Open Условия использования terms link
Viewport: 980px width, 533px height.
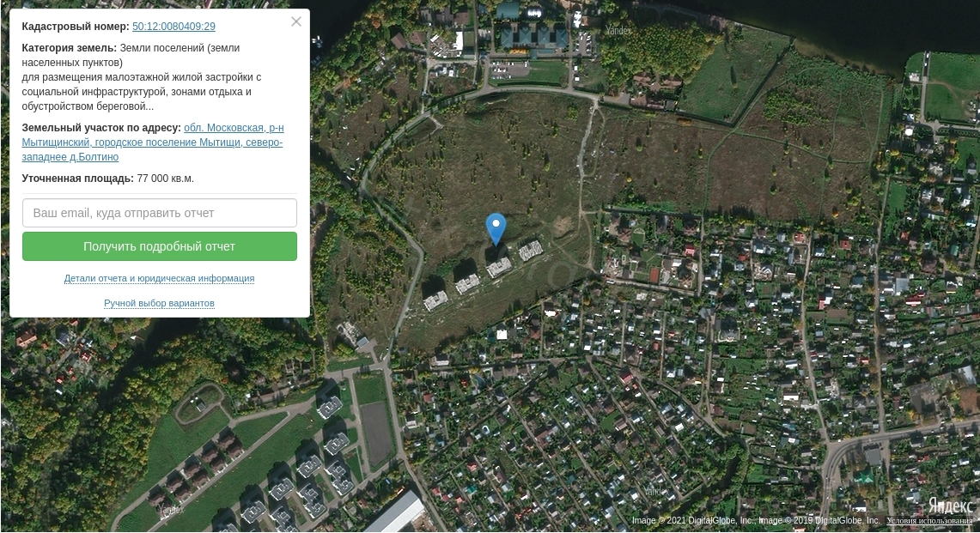929,520
